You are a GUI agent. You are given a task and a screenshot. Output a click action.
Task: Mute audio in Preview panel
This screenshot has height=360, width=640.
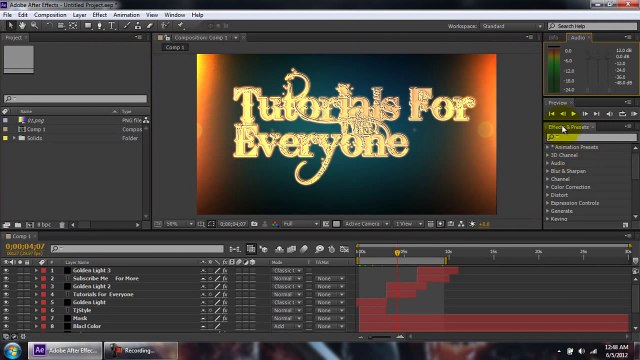tap(610, 114)
